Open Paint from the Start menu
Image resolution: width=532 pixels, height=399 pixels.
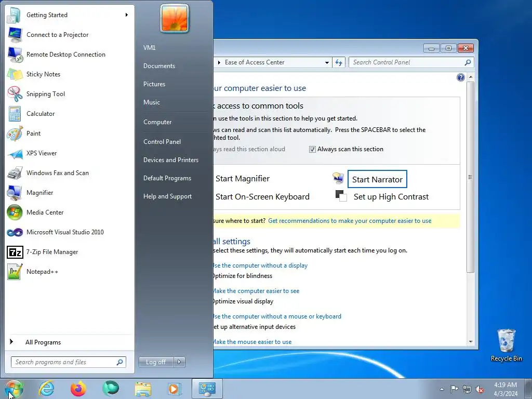pyautogui.click(x=70, y=134)
